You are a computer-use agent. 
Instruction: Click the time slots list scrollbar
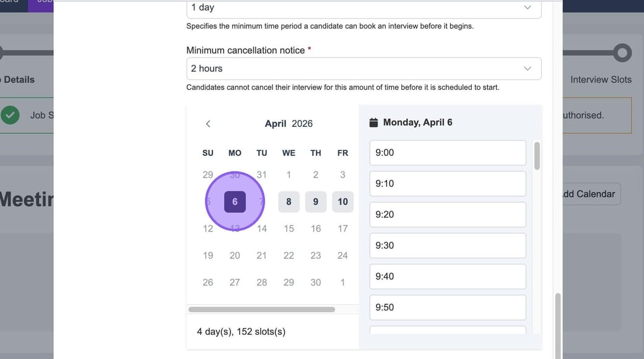(537, 156)
